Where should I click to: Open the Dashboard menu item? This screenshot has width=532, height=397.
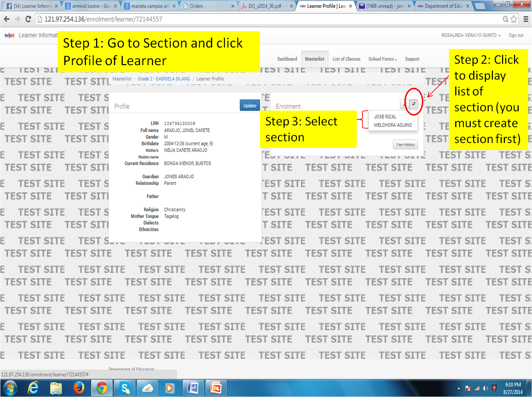tap(287, 59)
